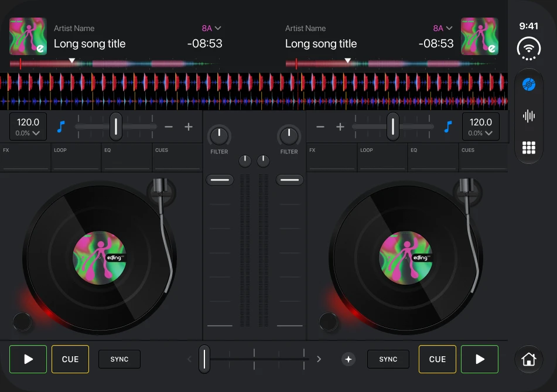Click the right channel volume fader
This screenshot has height=392, width=557.
[289, 180]
